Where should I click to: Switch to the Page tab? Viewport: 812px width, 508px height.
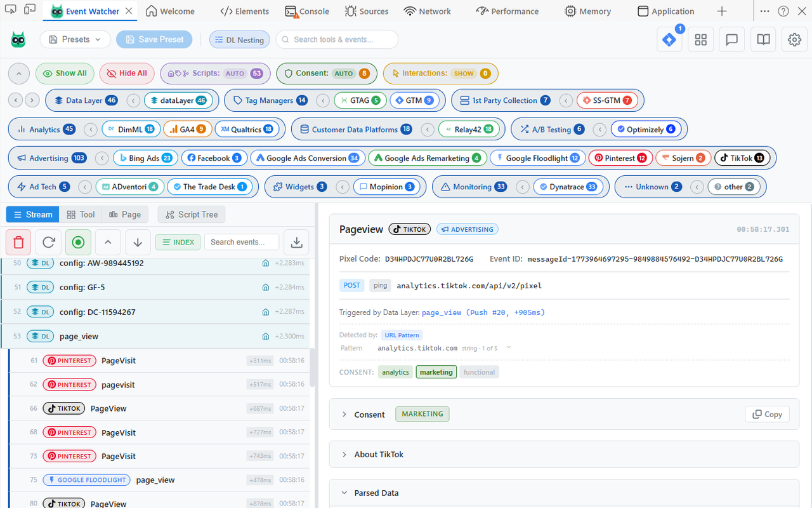click(125, 215)
